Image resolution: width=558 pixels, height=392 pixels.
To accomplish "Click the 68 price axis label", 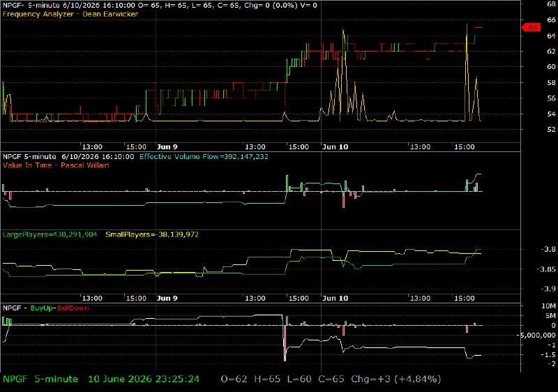I will (551, 5).
